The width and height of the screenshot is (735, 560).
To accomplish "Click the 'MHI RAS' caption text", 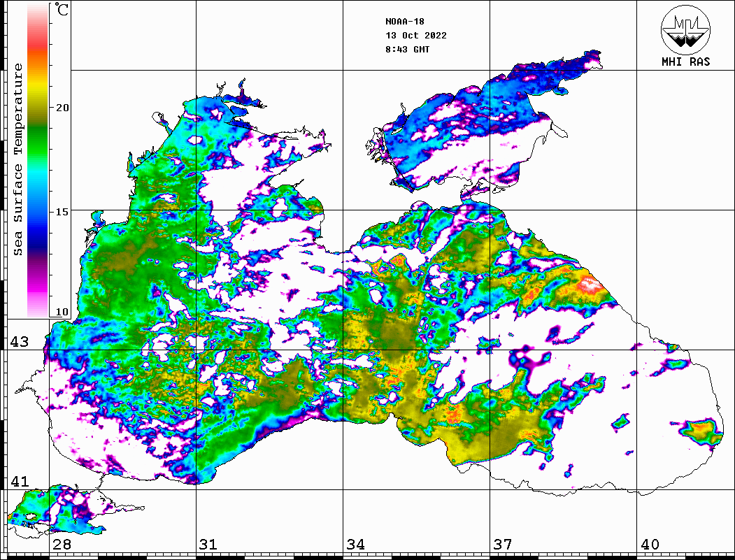I will point(686,62).
